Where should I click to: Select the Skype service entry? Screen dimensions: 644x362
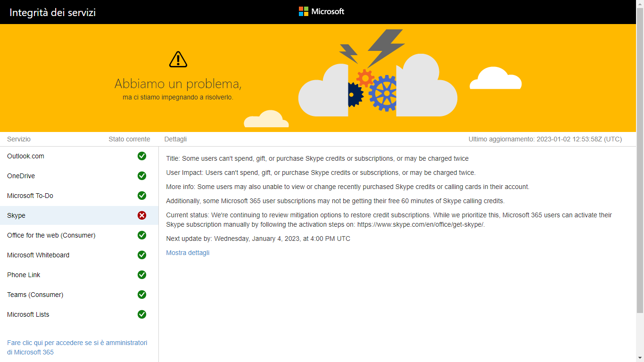pos(79,215)
